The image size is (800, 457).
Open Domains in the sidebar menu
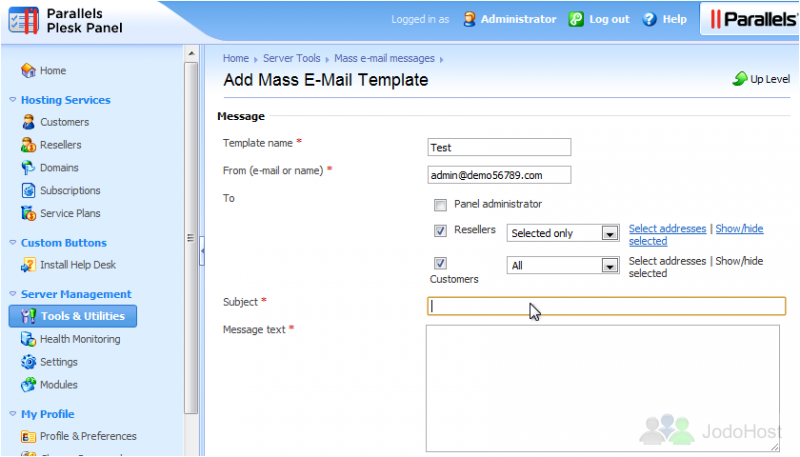[59, 167]
